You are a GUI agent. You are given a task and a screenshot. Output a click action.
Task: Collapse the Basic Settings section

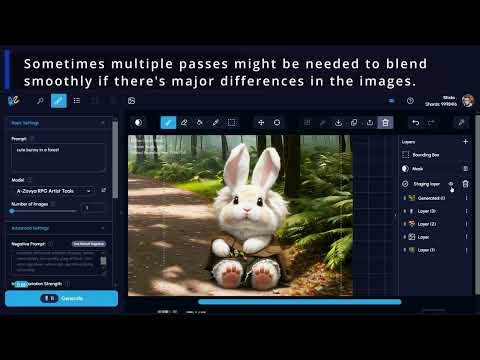pyautogui.click(x=60, y=123)
